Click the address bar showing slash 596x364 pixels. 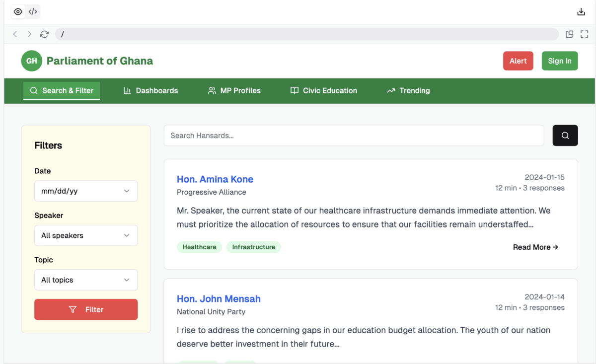point(306,34)
